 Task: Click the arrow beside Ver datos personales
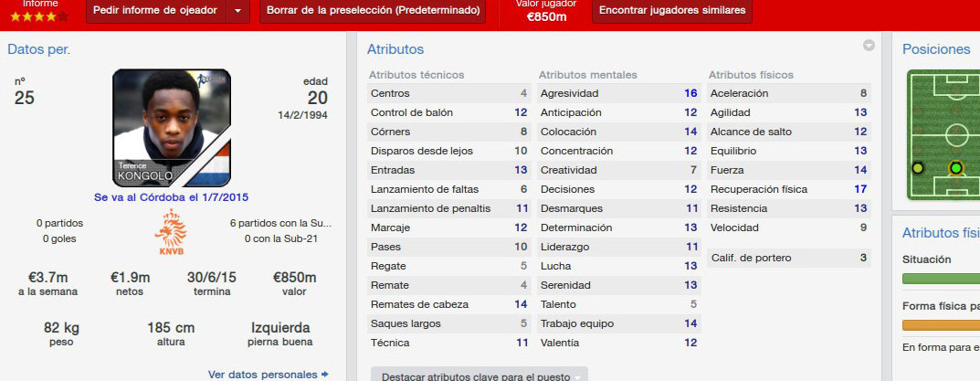tap(324, 374)
